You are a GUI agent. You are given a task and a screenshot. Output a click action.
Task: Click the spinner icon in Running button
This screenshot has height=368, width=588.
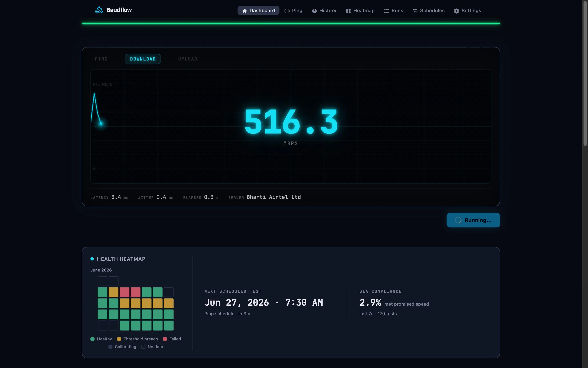point(458,220)
